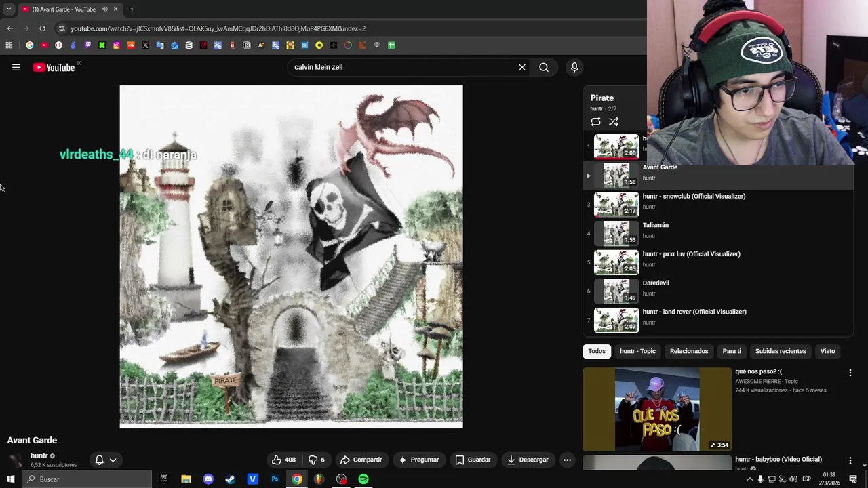868x488 pixels.
Task: Play Avant Garde in the playlist
Action: (x=717, y=176)
